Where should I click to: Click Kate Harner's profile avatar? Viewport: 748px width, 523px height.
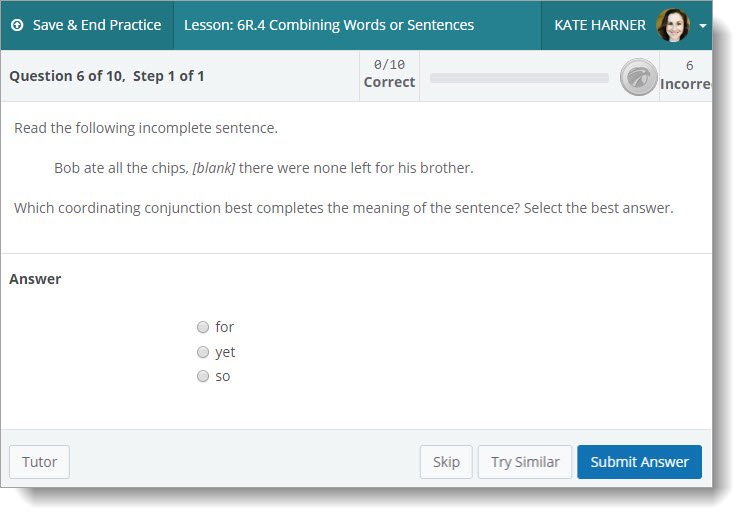672,25
